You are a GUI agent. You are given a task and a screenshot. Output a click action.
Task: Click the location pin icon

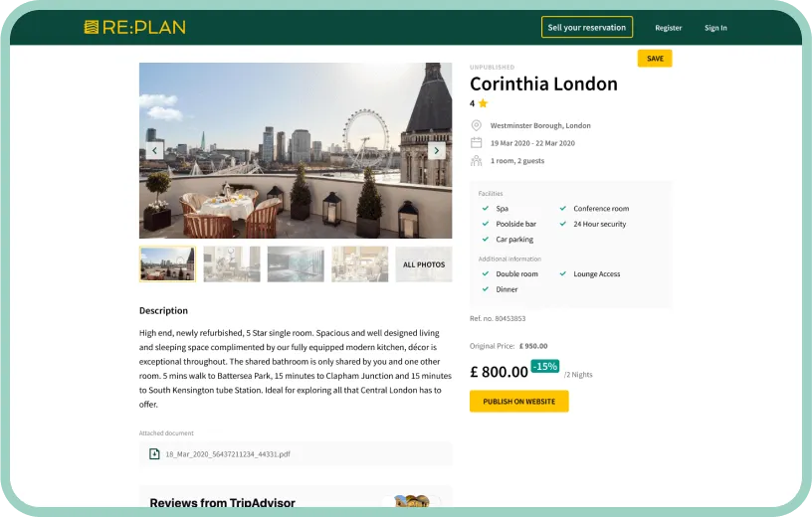point(476,125)
